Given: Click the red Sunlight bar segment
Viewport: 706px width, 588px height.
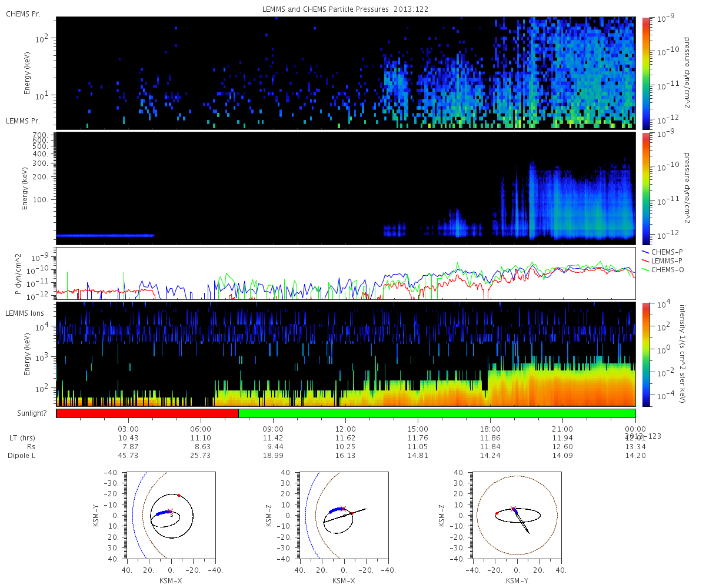Looking at the screenshot, I should pos(147,413).
